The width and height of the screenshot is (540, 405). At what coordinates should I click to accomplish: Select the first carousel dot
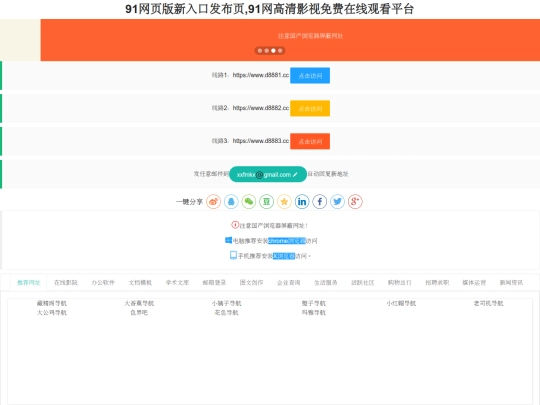tap(260, 51)
